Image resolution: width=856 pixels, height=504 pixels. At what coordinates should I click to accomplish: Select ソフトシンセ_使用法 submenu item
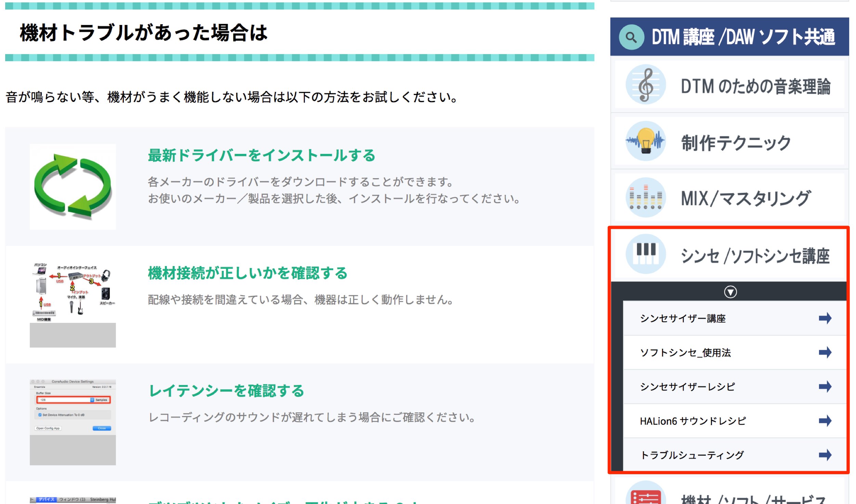734,353
